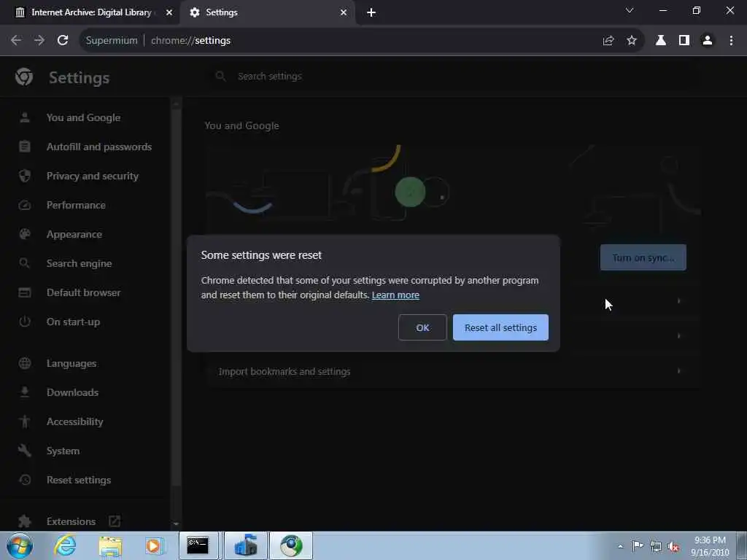Click the download icon beside Downloads

point(25,392)
